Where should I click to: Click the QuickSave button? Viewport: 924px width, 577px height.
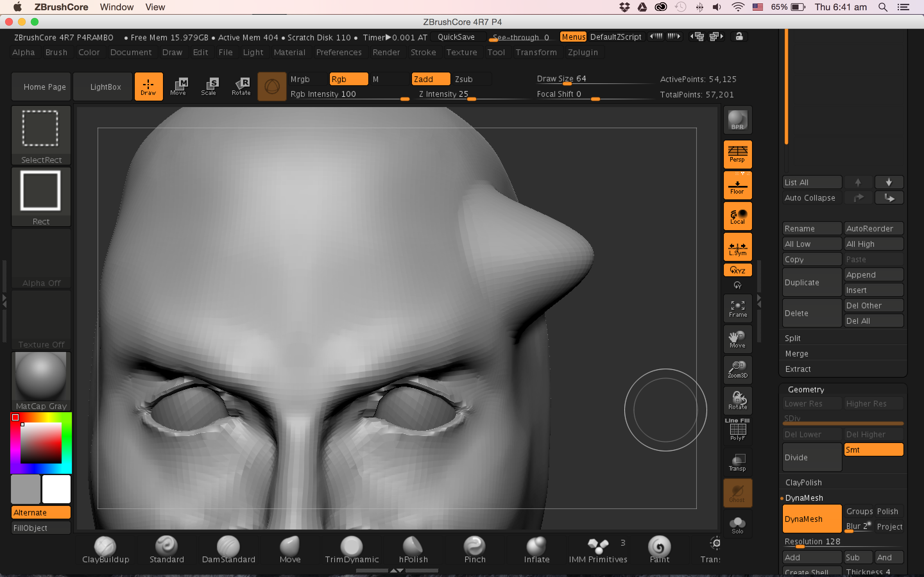456,37
